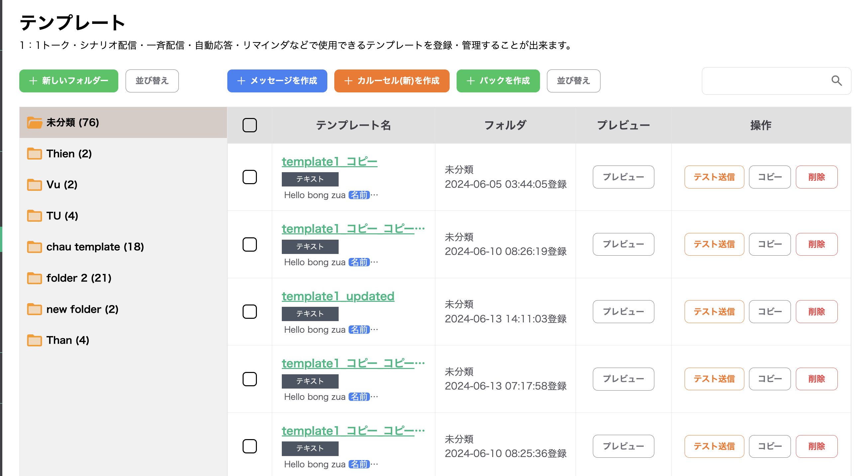Viewport: 868px width, 476px height.
Task: Click テキスト tag under template1_updated
Action: 310,314
